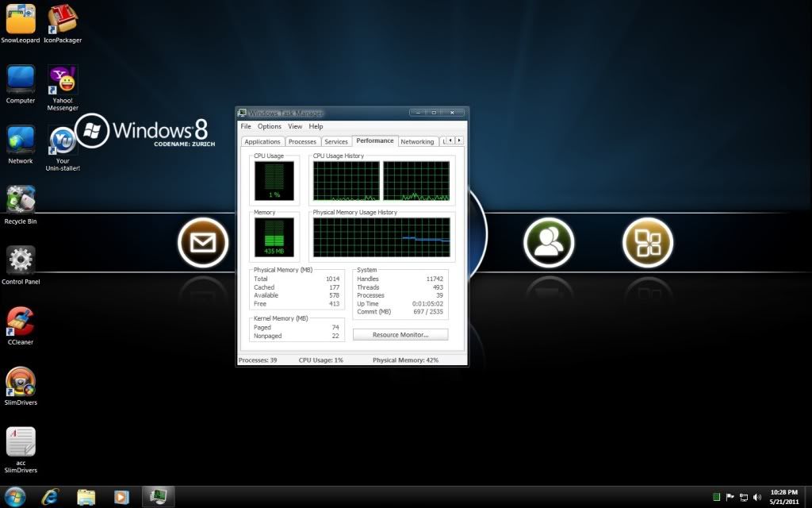The image size is (812, 508).
Task: Switch to the Networking tab
Action: pos(417,141)
